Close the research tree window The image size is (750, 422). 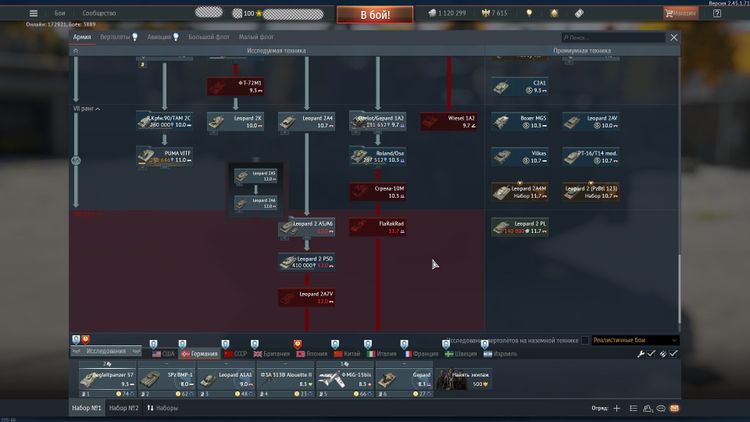point(673,37)
